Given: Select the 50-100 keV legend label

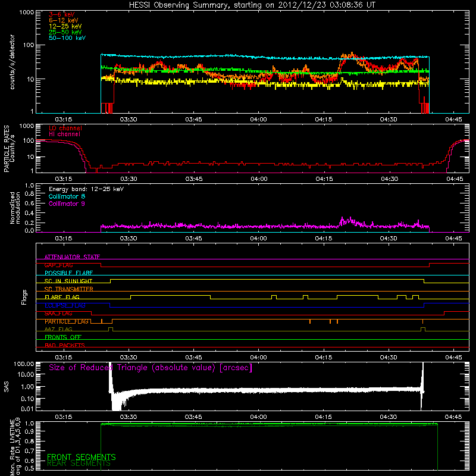Looking at the screenshot, I should (x=67, y=38).
